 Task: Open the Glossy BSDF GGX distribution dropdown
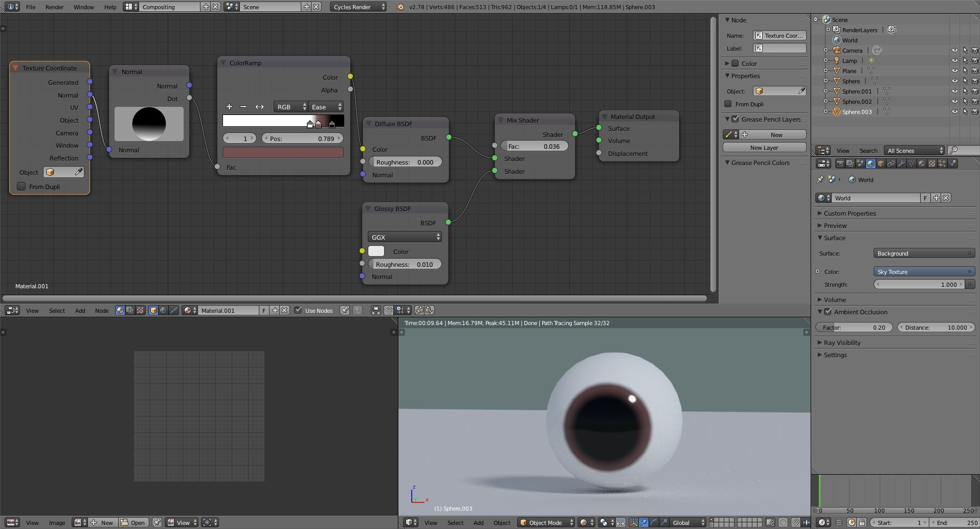(405, 237)
